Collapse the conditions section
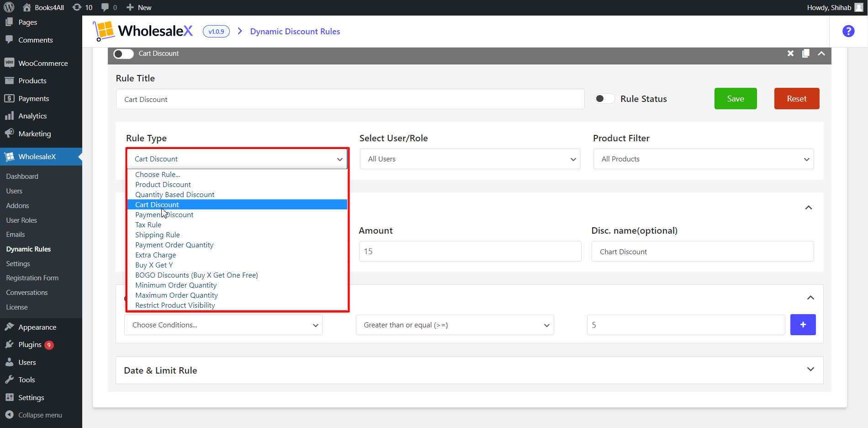Screen dimensions: 868x428 [x=810, y=298]
